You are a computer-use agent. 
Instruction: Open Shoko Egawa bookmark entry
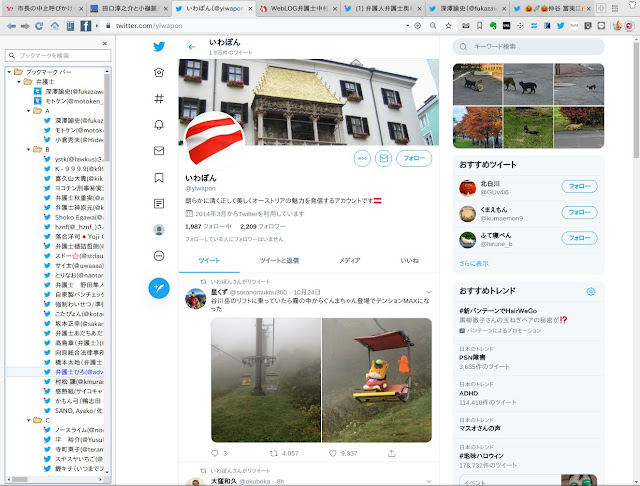pos(73,217)
